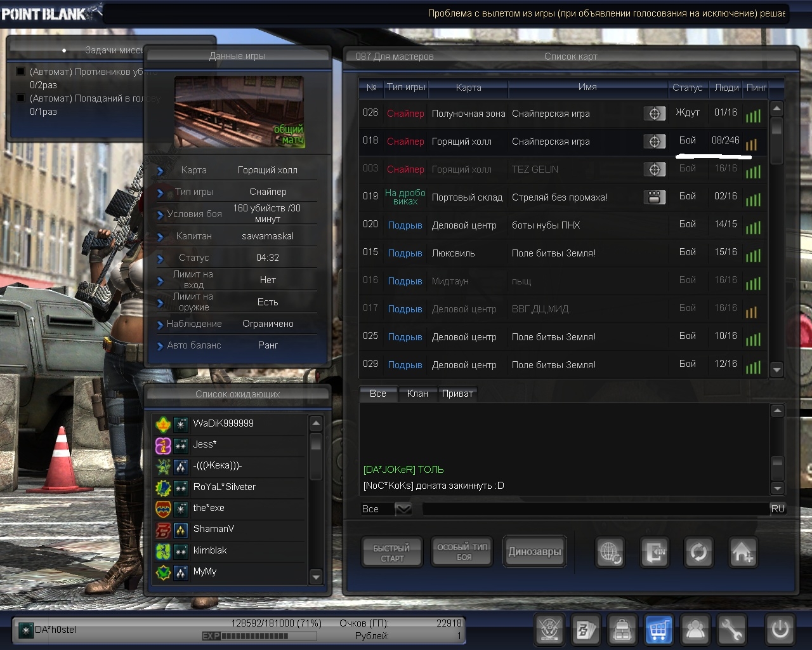Click the enter room door icon

(654, 552)
